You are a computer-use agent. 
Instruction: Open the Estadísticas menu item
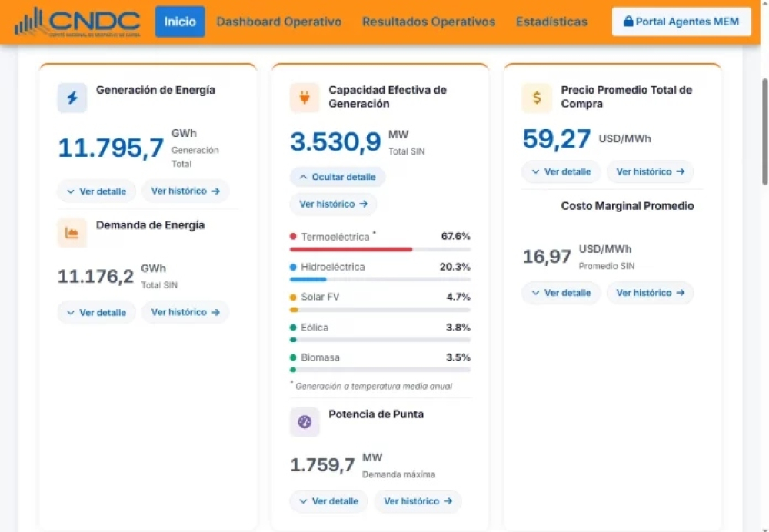551,22
